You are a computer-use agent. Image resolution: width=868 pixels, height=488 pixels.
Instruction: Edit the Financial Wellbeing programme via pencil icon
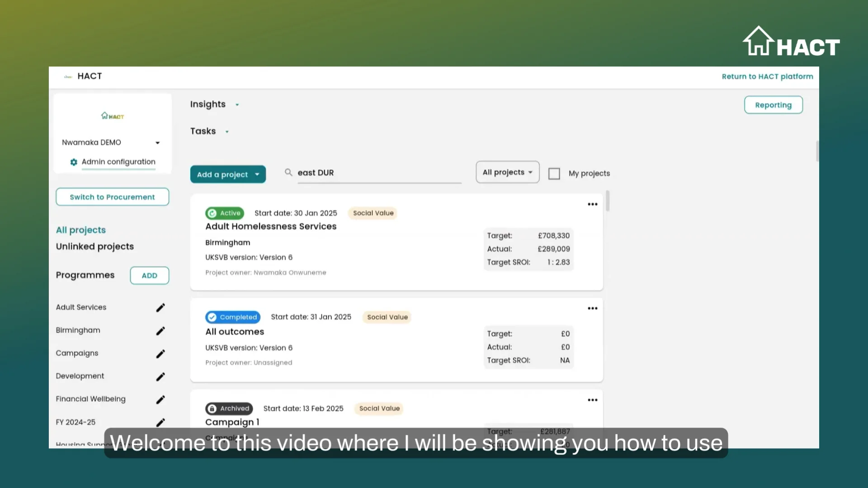pos(160,399)
